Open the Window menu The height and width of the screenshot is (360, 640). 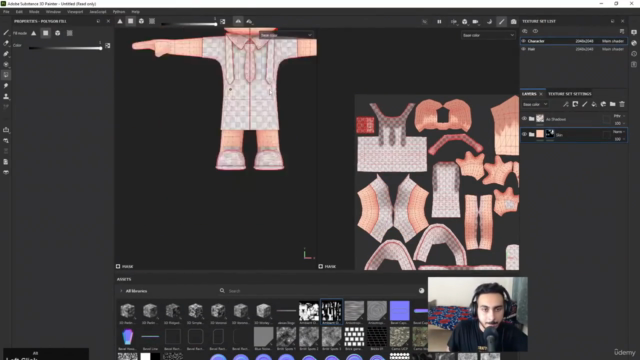click(53, 12)
